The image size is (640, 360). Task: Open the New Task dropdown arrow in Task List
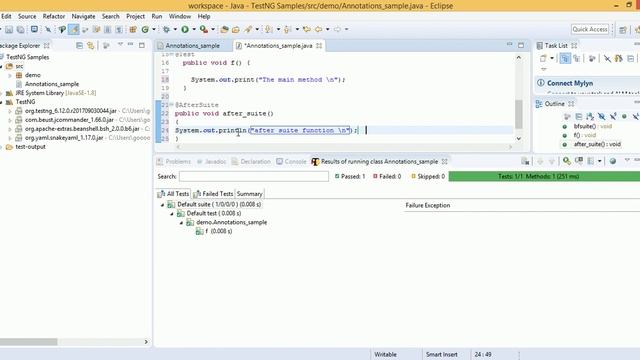(552, 58)
